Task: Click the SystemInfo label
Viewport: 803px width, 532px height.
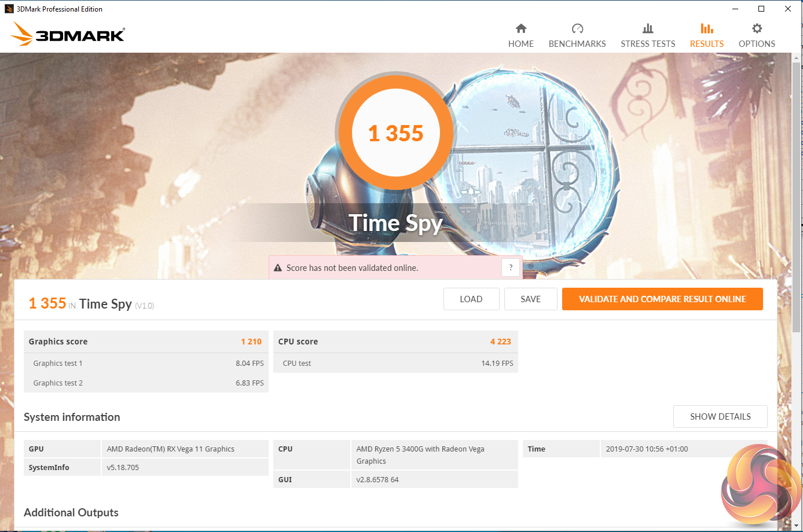Action: [49, 468]
